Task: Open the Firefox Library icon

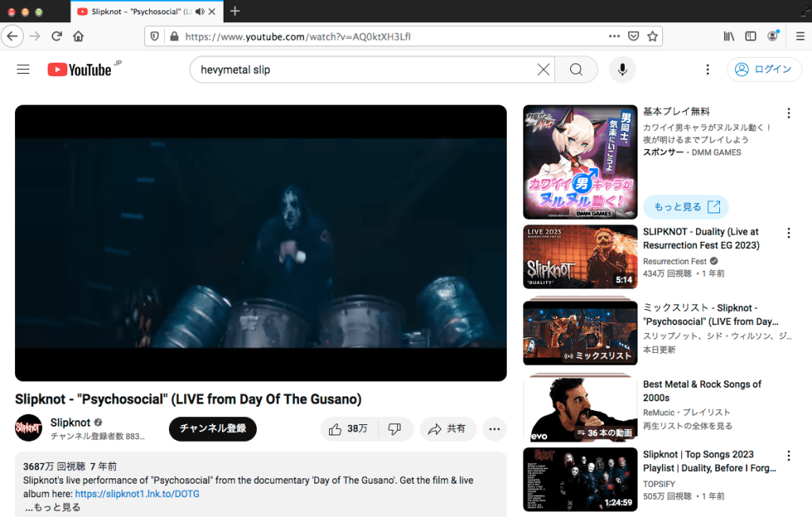Action: click(729, 36)
